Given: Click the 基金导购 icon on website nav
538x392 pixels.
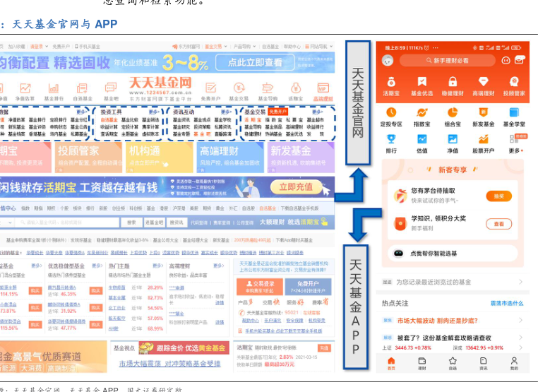Looking at the screenshot, I should tap(268, 88).
